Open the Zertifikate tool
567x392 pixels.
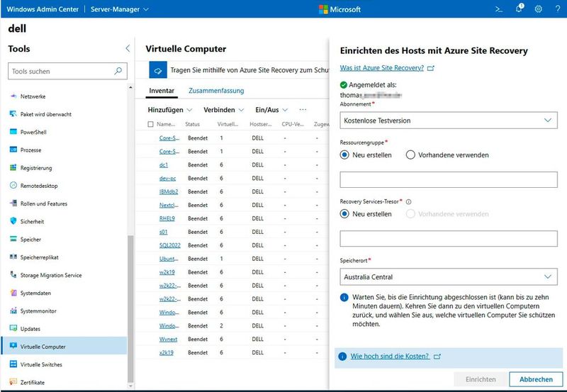coord(33,382)
